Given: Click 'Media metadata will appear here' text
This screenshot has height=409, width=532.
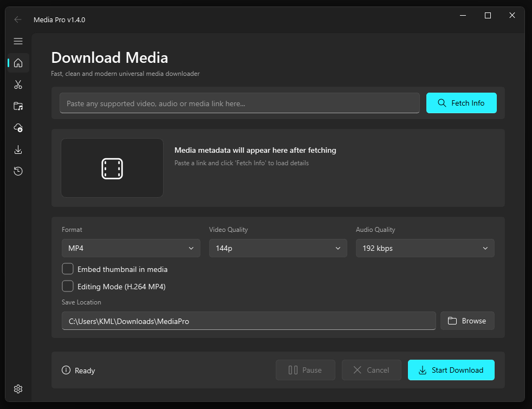Looking at the screenshot, I should point(255,150).
